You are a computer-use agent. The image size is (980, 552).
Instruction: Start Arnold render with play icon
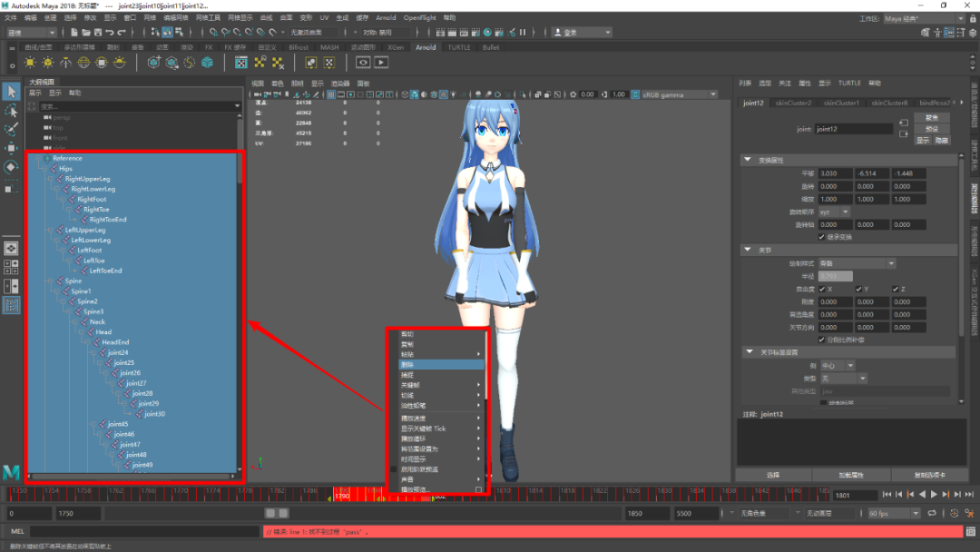pos(381,63)
